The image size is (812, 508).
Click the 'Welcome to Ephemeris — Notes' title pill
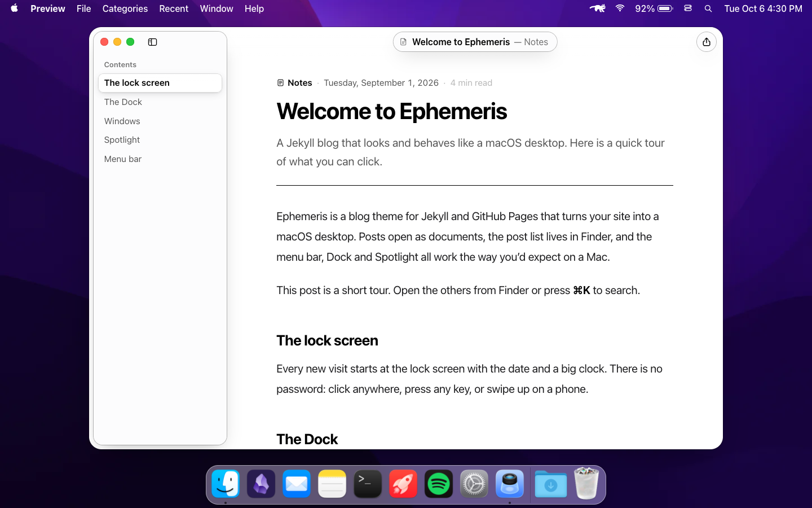475,42
